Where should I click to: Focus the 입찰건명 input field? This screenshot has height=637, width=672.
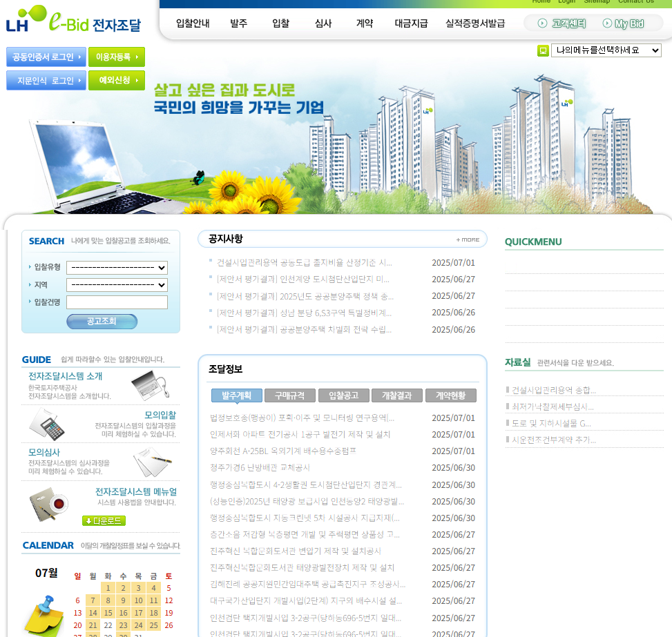point(117,302)
